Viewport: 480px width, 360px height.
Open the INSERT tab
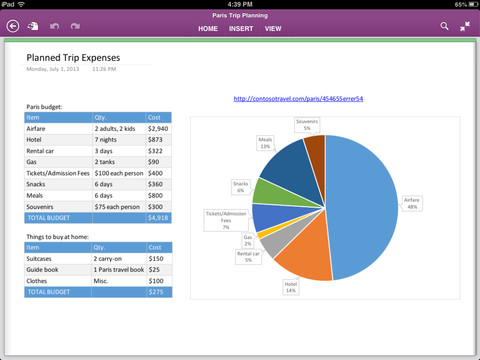pyautogui.click(x=241, y=29)
